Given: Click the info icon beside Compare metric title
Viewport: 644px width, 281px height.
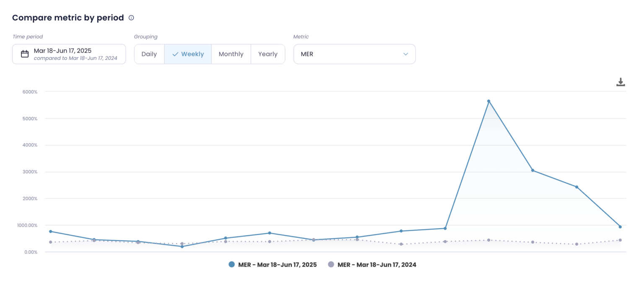Looking at the screenshot, I should [x=131, y=18].
